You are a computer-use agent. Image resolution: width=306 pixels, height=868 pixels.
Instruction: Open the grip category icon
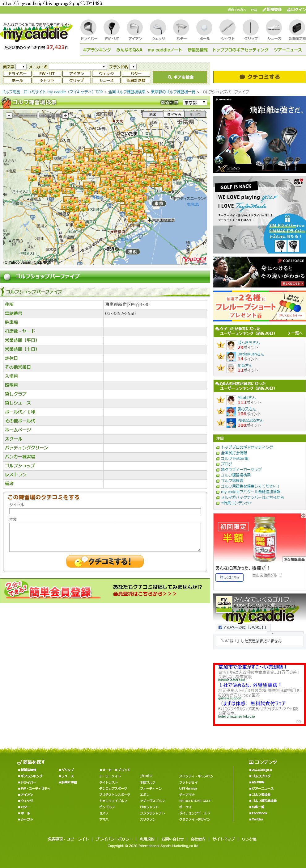[251, 27]
